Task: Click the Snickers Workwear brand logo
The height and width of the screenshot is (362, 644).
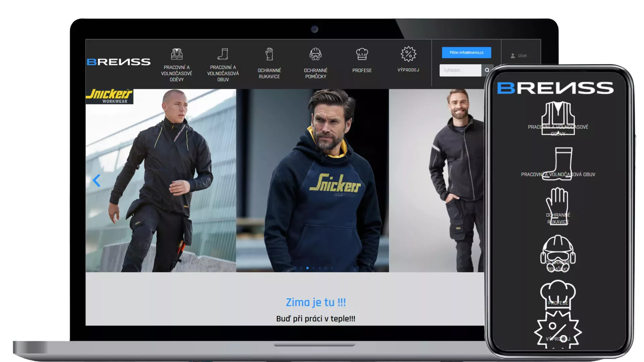Action: 109,97
